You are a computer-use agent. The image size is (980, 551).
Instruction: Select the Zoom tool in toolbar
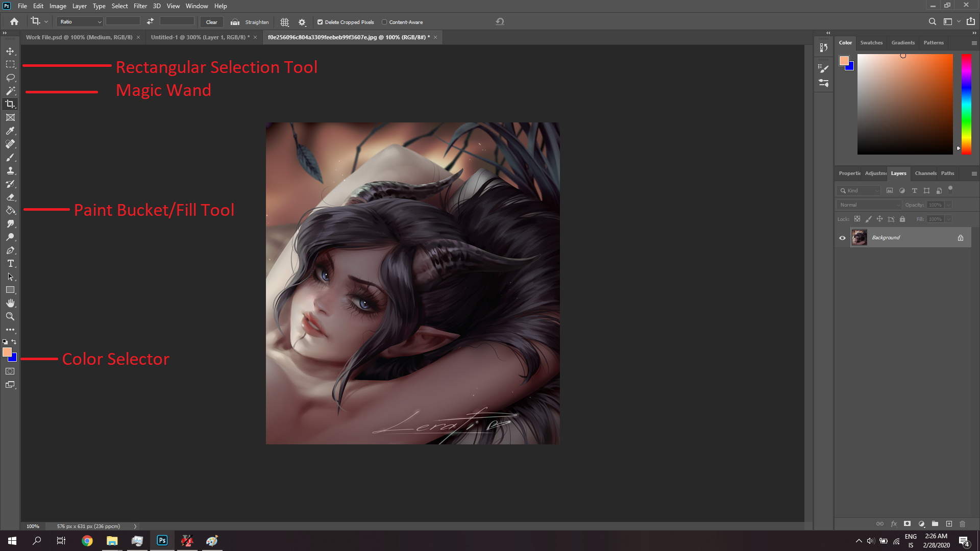coord(10,316)
